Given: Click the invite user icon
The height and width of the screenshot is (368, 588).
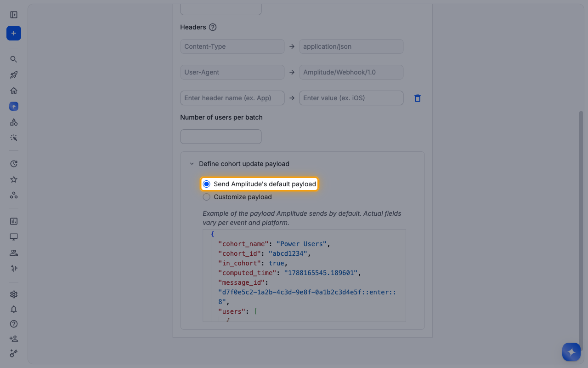Looking at the screenshot, I should coord(14,339).
